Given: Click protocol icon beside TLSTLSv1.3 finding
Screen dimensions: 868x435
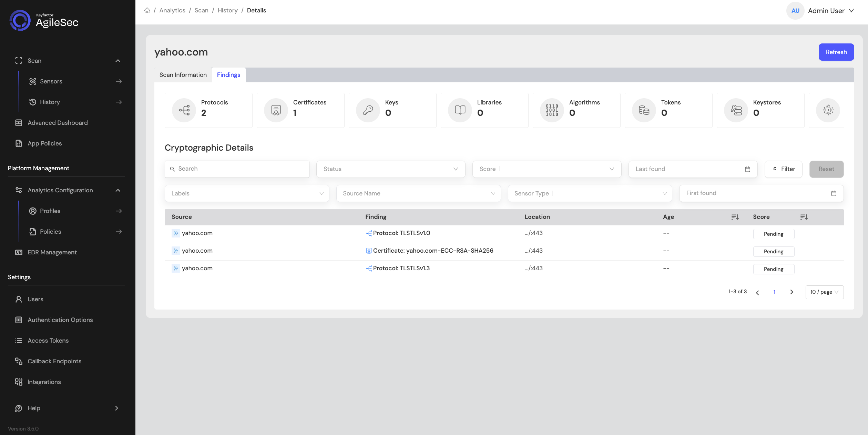Looking at the screenshot, I should [x=369, y=269].
